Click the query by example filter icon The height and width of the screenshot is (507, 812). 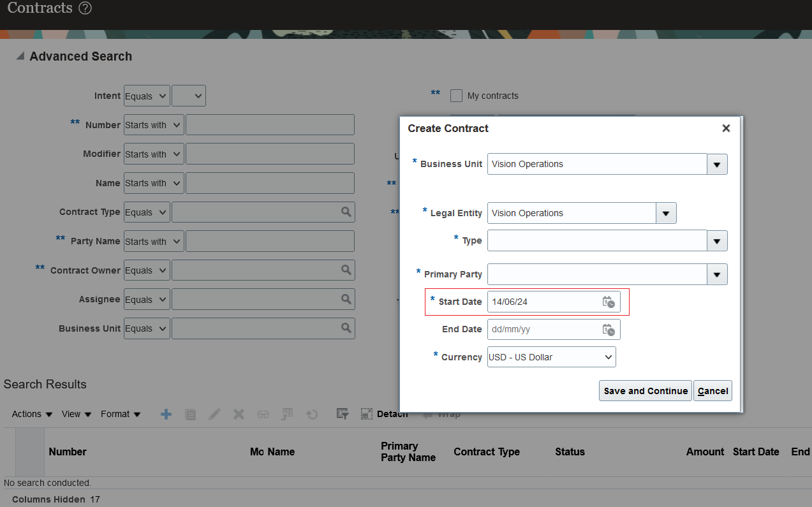(x=343, y=414)
